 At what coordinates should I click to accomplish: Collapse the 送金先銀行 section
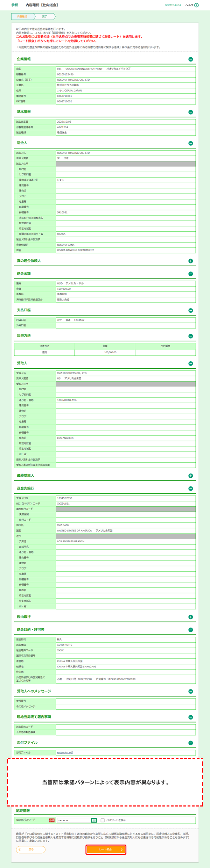click(x=191, y=489)
